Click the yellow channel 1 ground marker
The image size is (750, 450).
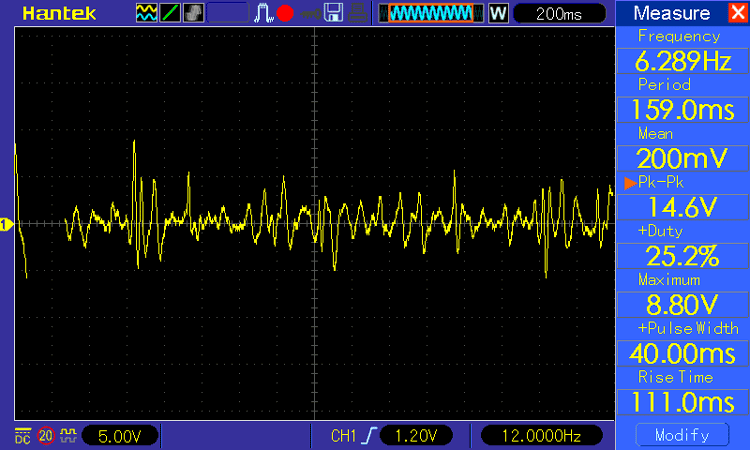pos(6,224)
